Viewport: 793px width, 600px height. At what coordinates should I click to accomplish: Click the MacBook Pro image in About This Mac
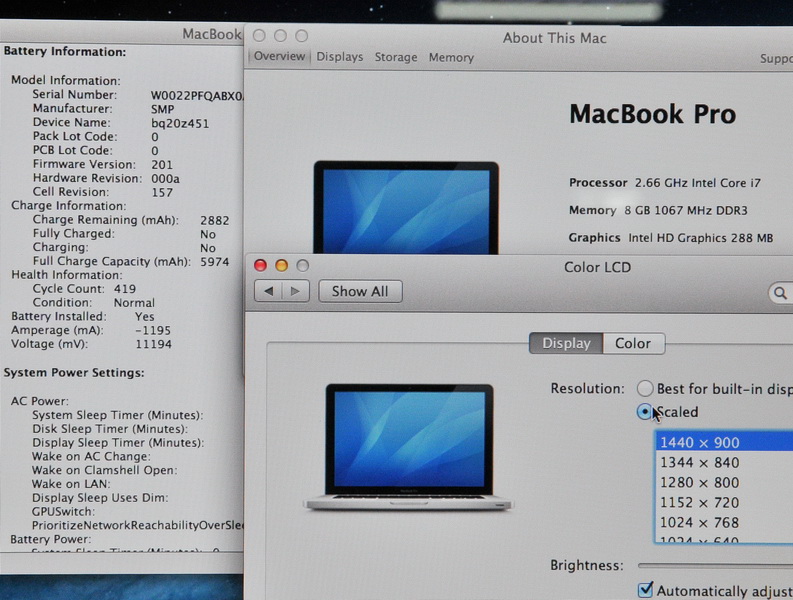(406, 207)
